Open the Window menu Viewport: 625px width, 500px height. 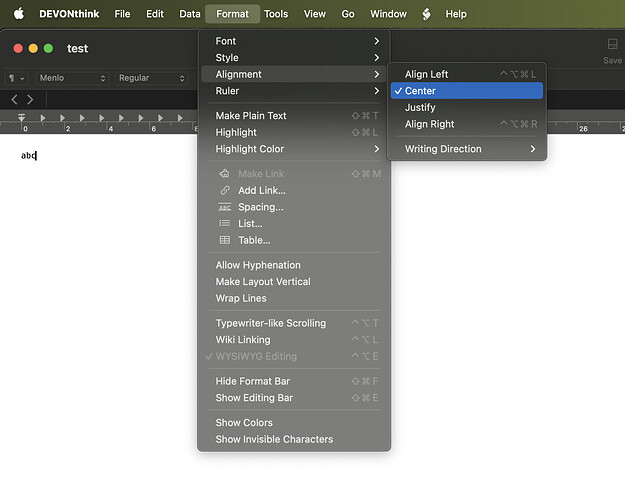[388, 14]
